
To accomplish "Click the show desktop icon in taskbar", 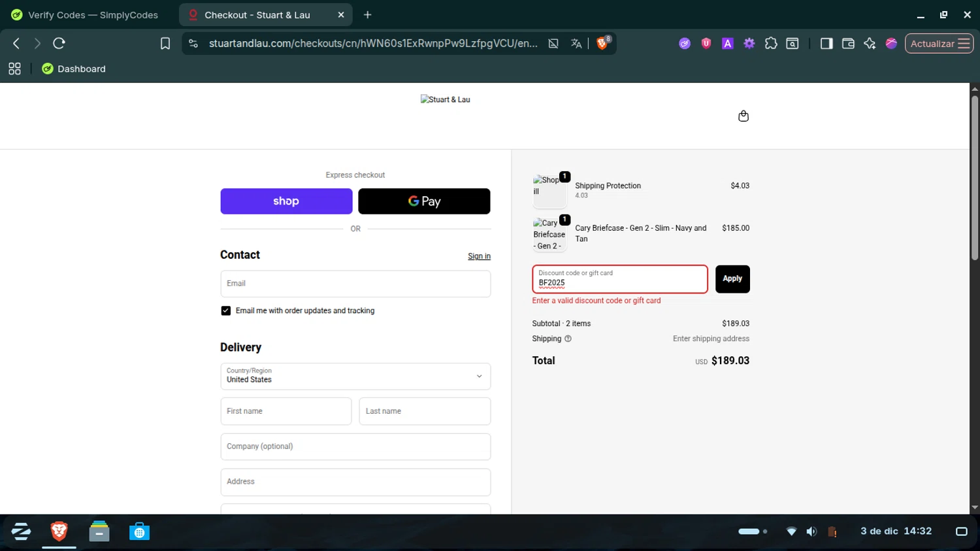I will pos(961,531).
